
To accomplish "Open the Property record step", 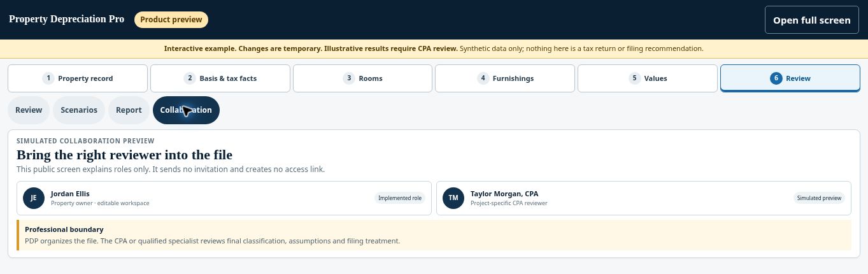I will (78, 78).
